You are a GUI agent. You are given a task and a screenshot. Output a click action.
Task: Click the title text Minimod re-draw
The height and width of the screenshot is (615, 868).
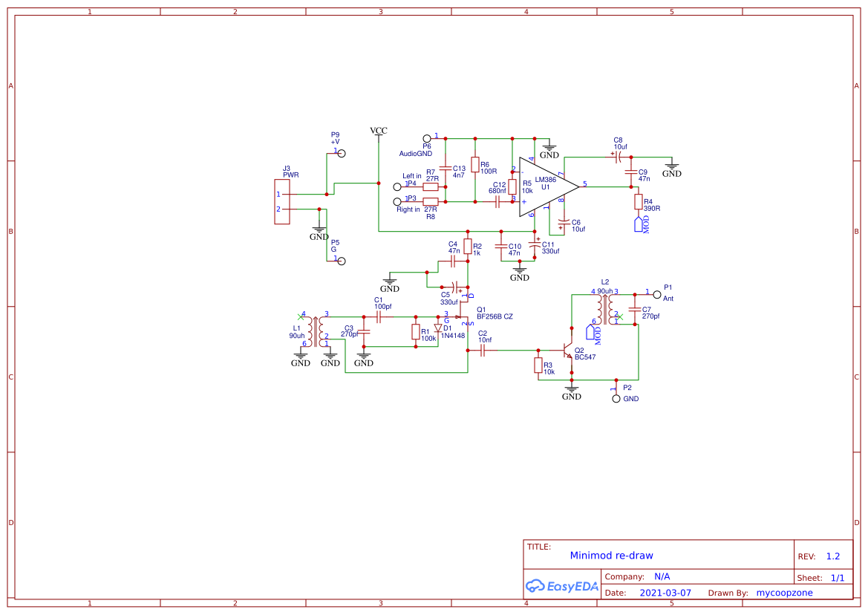[x=611, y=555]
